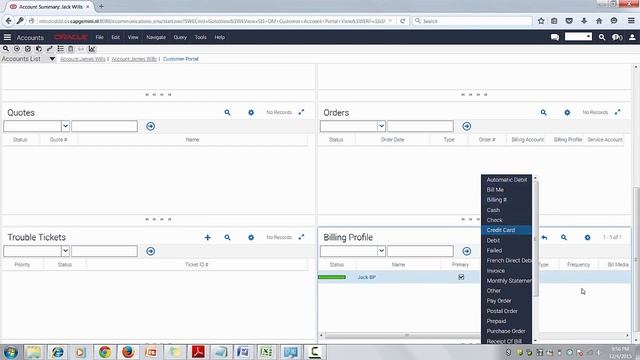The height and width of the screenshot is (360, 640).
Task: Click the header search magnifier icon
Action: coord(602,37)
